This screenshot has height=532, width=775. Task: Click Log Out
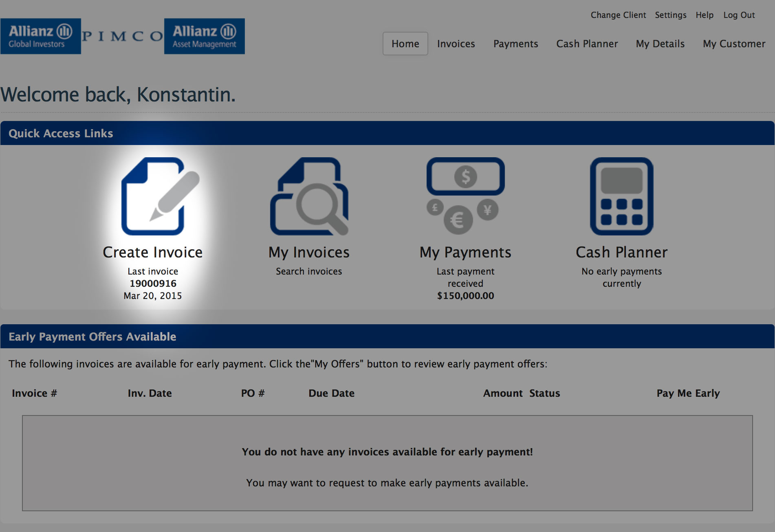[x=739, y=15]
